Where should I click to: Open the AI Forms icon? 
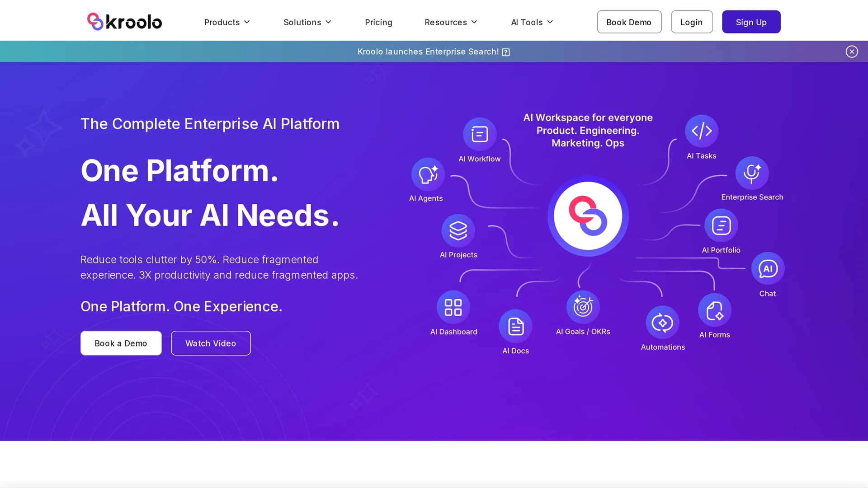(x=714, y=310)
